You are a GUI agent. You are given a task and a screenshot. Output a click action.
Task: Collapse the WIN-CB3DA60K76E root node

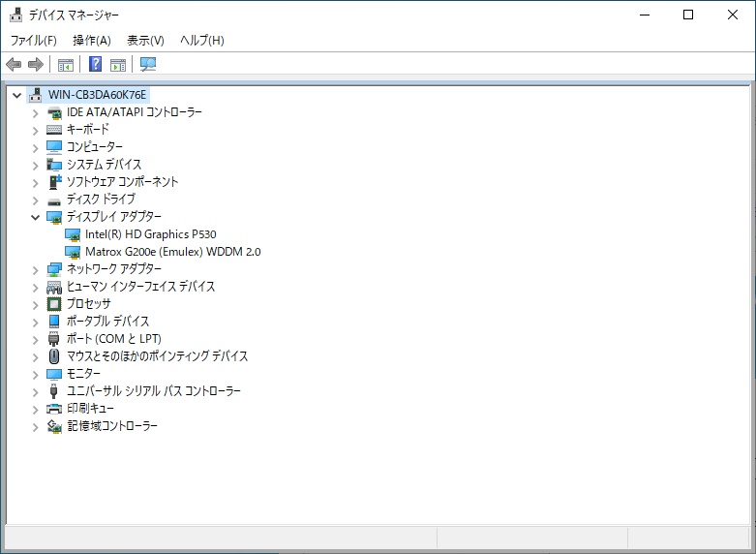point(16,95)
